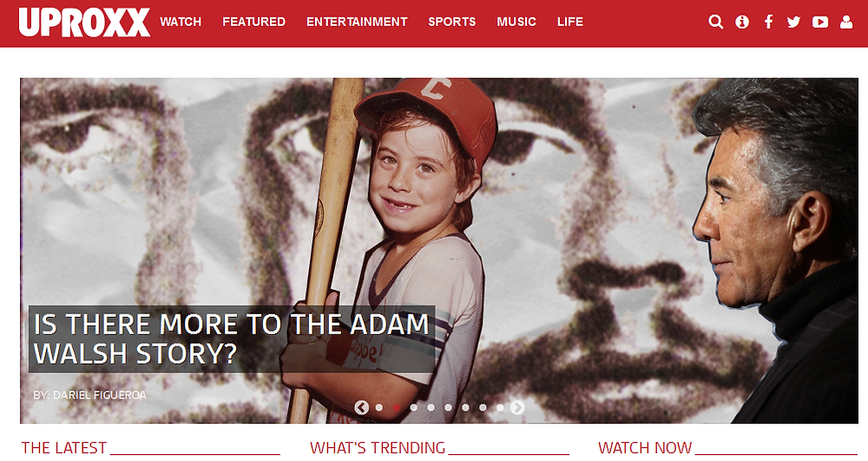Go to previous slide arrow

pos(361,407)
